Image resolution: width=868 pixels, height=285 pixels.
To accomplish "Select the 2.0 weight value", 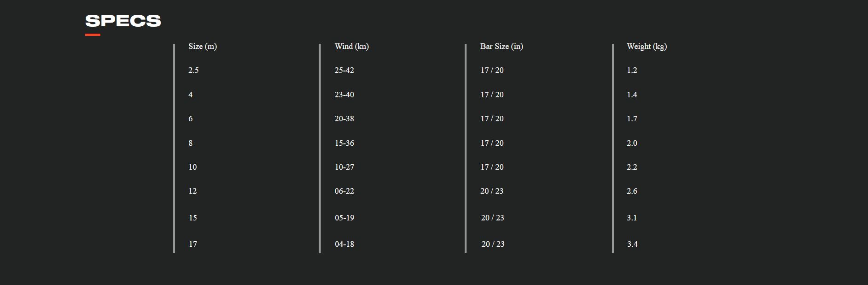I will click(632, 143).
